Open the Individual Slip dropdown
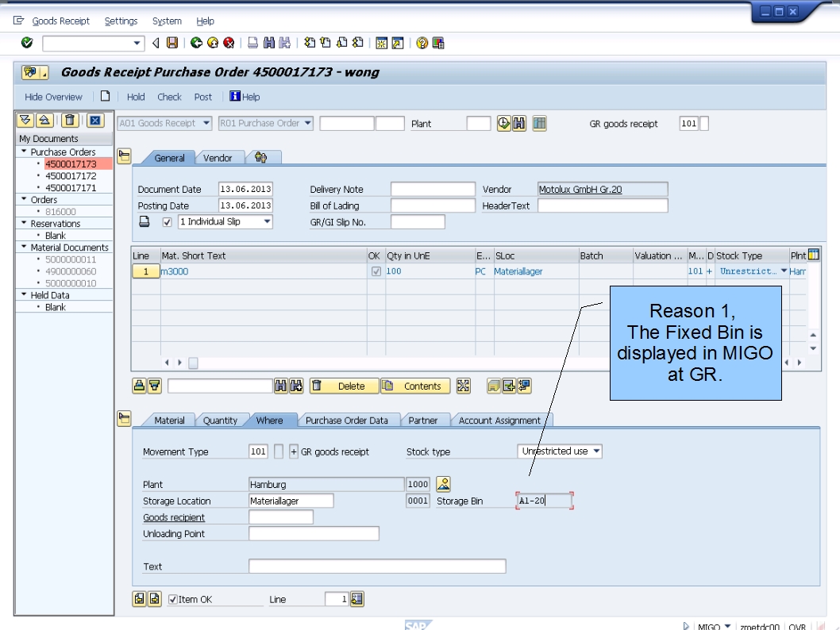Image resolution: width=840 pixels, height=630 pixels. (267, 221)
